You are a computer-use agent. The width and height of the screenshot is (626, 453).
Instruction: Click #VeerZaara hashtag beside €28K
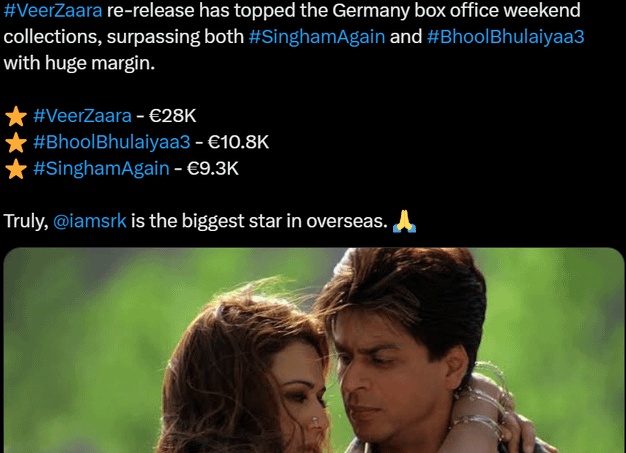pyautogui.click(x=82, y=116)
